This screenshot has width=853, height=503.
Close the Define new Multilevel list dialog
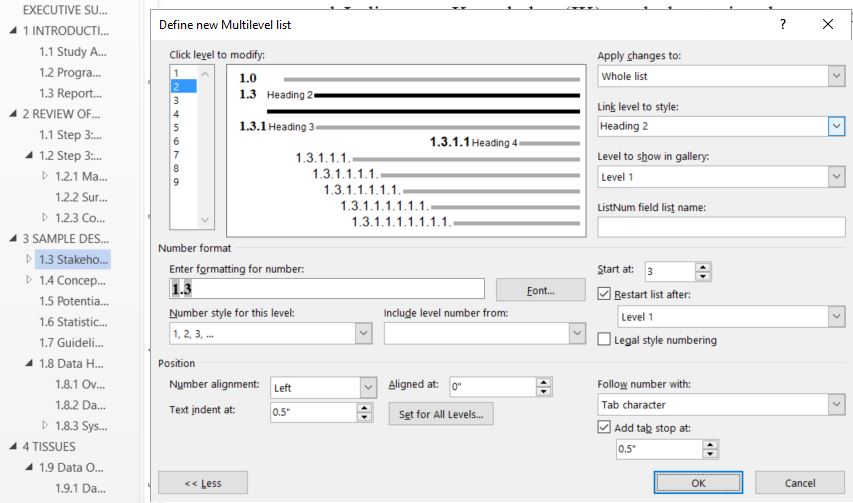pos(827,24)
